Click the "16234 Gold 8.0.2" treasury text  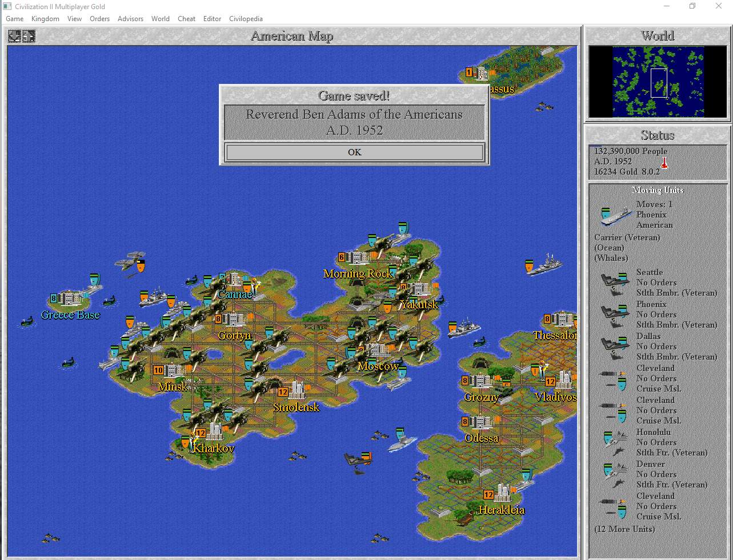tap(627, 171)
